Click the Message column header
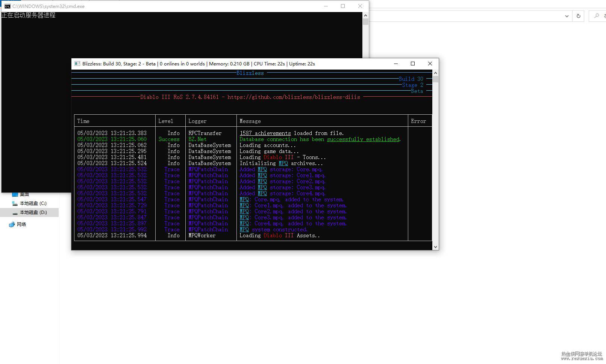This screenshot has height=364, width=606. 250,121
